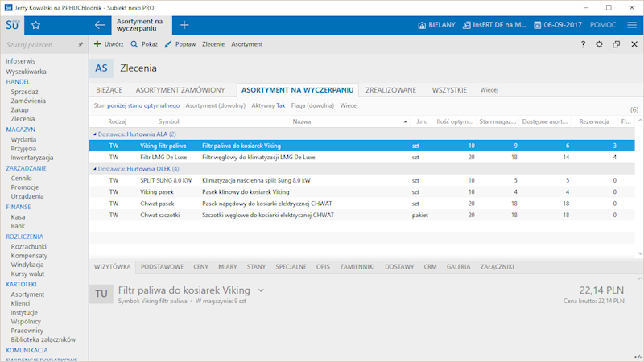Open the BIELANY warehouse selector
Viewport: 644px width, 362px height.
[x=436, y=25]
